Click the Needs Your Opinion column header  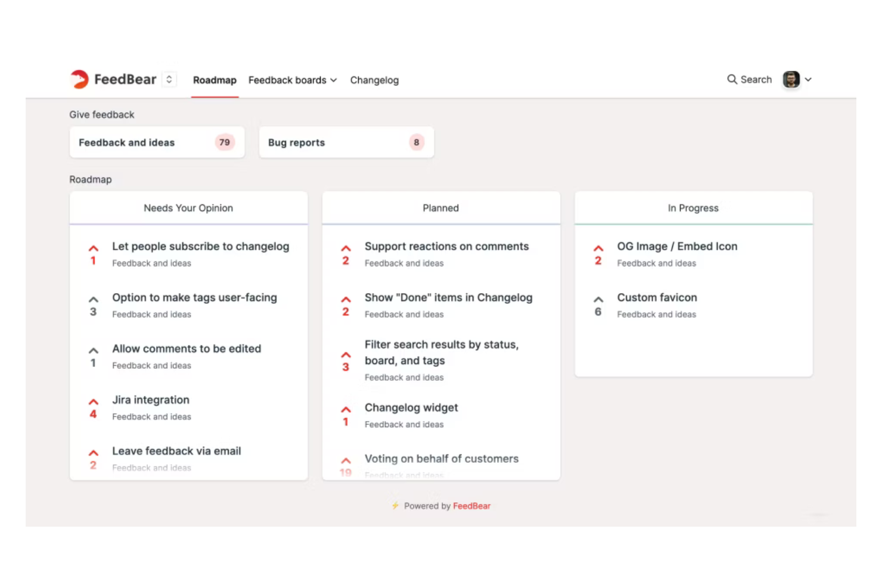coord(188,208)
